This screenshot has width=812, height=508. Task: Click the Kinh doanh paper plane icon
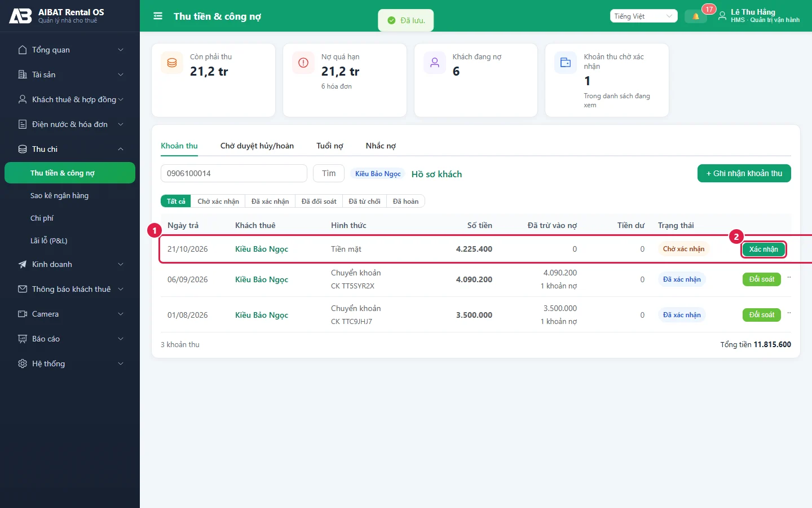coord(23,264)
